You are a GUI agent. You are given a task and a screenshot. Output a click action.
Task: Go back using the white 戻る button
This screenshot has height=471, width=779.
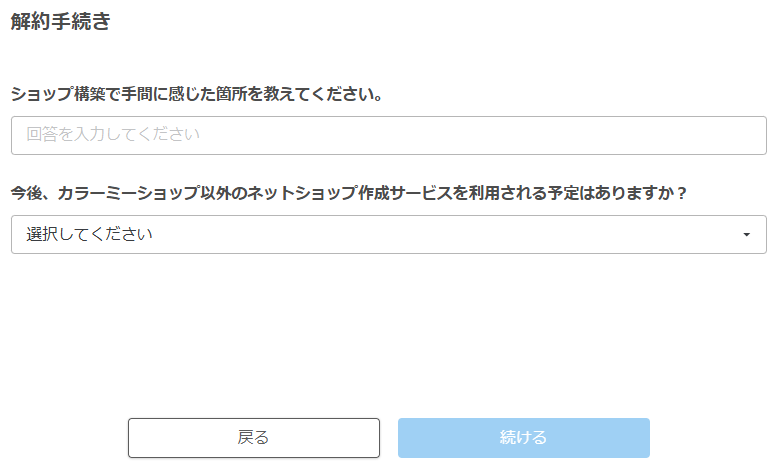tap(253, 438)
